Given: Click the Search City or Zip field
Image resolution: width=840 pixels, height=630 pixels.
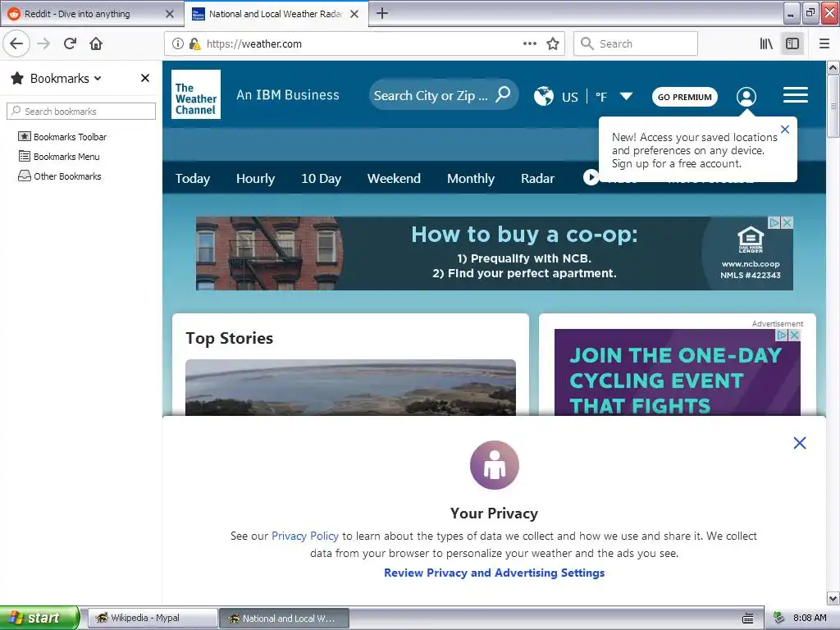Looking at the screenshot, I should (431, 95).
